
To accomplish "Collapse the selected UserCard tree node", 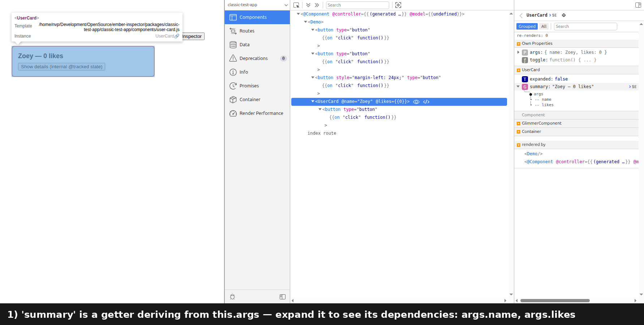I will 313,101.
